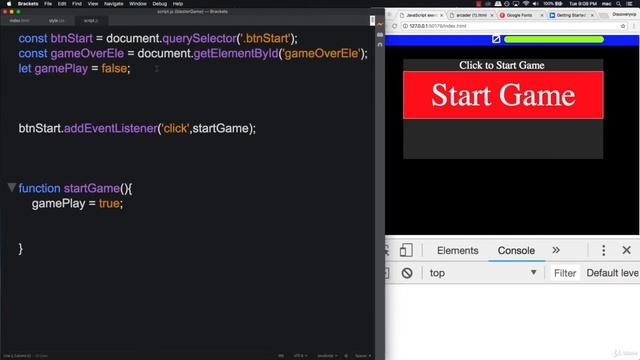
Task: Open the View menu
Action: (x=93, y=4)
